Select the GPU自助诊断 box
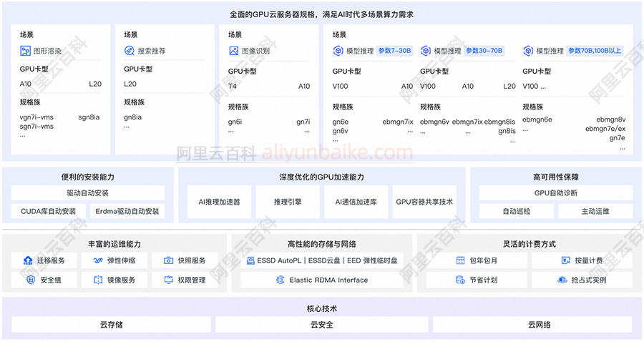Viewport: 644px width, 342px height. [x=556, y=193]
